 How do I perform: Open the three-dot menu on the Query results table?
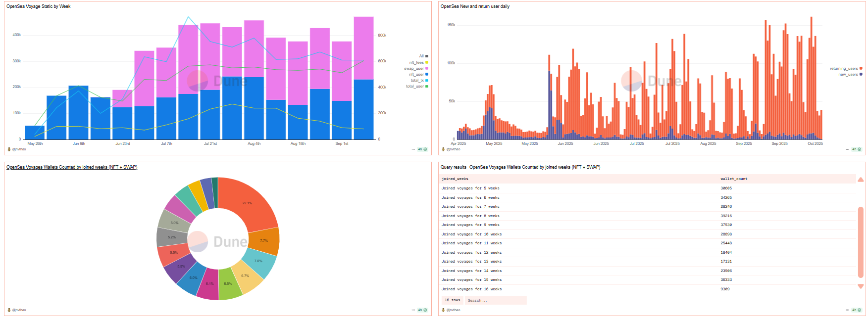(x=847, y=310)
